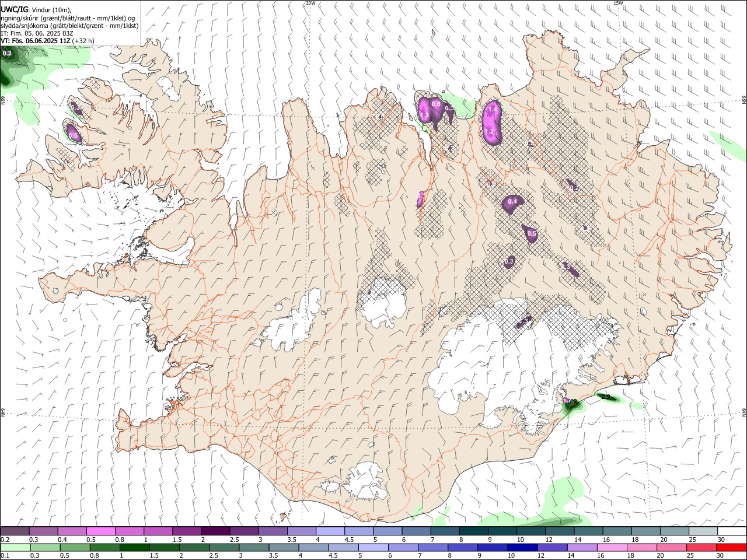The height and width of the screenshot is (560, 747).
Task: Pick the lower scale swatch between 4 and 4.5
Action: [313, 548]
